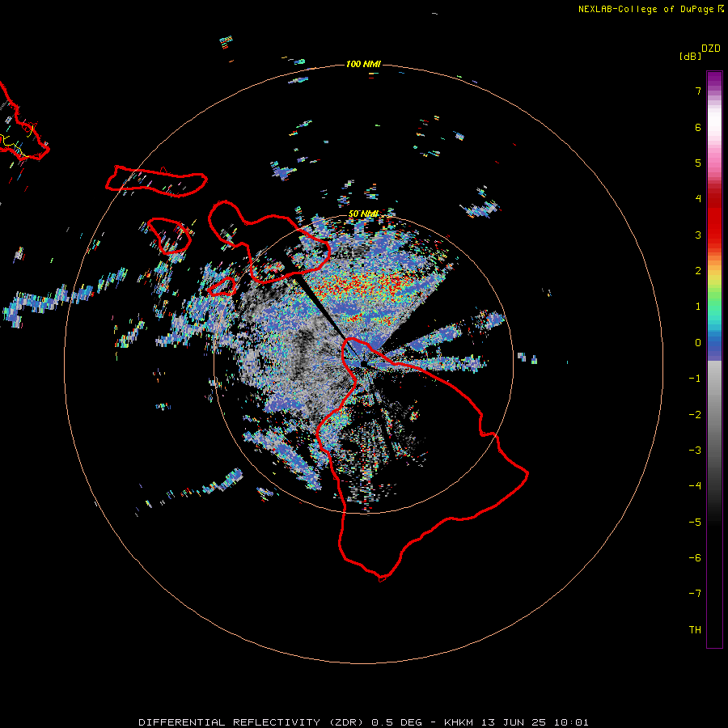Click the 3 value on the color scale
728x728 pixels.
[x=698, y=235]
